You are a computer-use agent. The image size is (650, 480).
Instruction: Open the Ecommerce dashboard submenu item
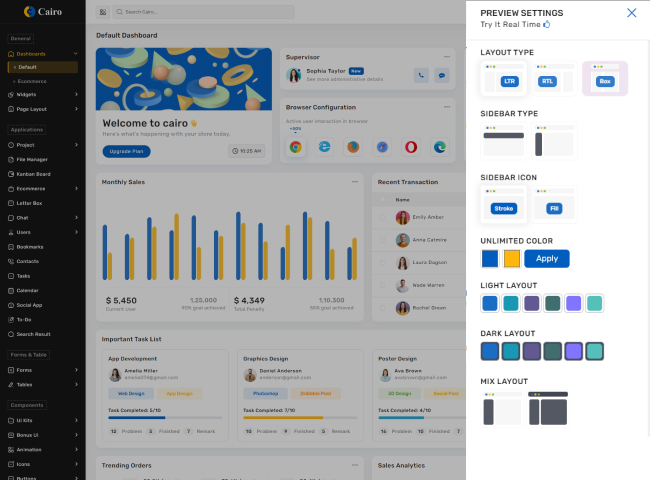[32, 81]
